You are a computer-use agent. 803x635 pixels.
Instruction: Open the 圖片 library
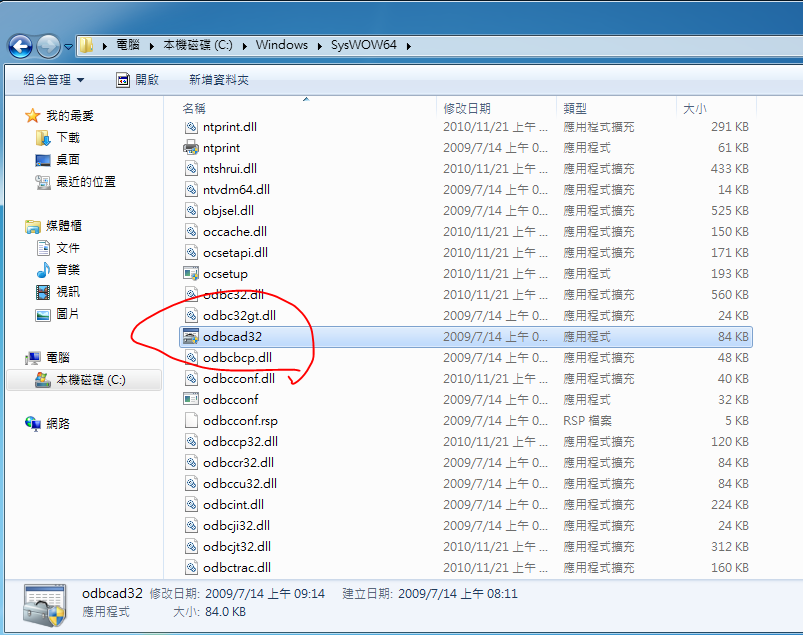(x=68, y=314)
